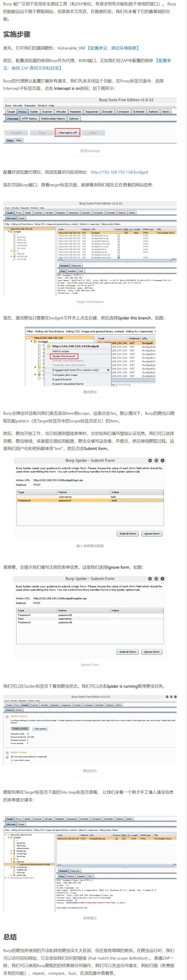Click the Drop button in the Intercept screenshot
The width and height of the screenshot is (187, 980).
point(42,133)
